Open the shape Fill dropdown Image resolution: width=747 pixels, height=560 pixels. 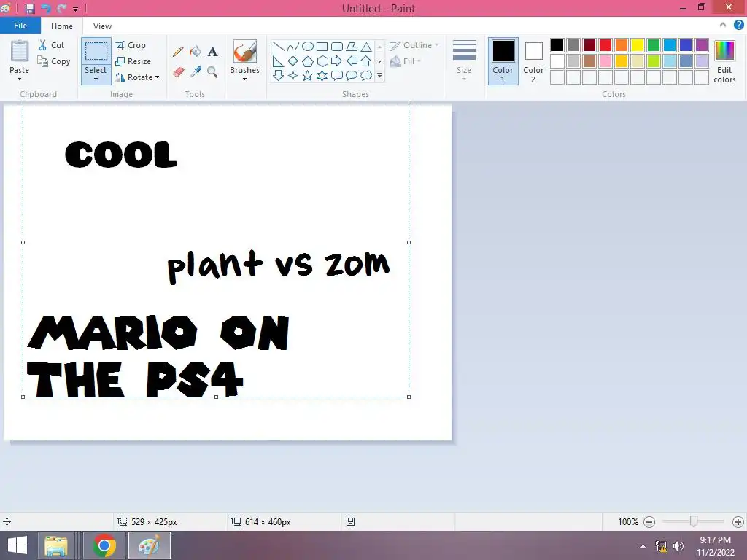click(406, 61)
